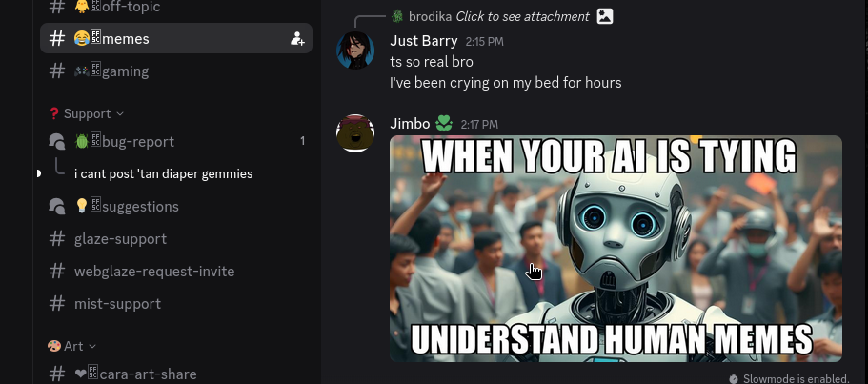The image size is (868, 384).
Task: Open the glaze-support channel
Action: (x=176, y=239)
